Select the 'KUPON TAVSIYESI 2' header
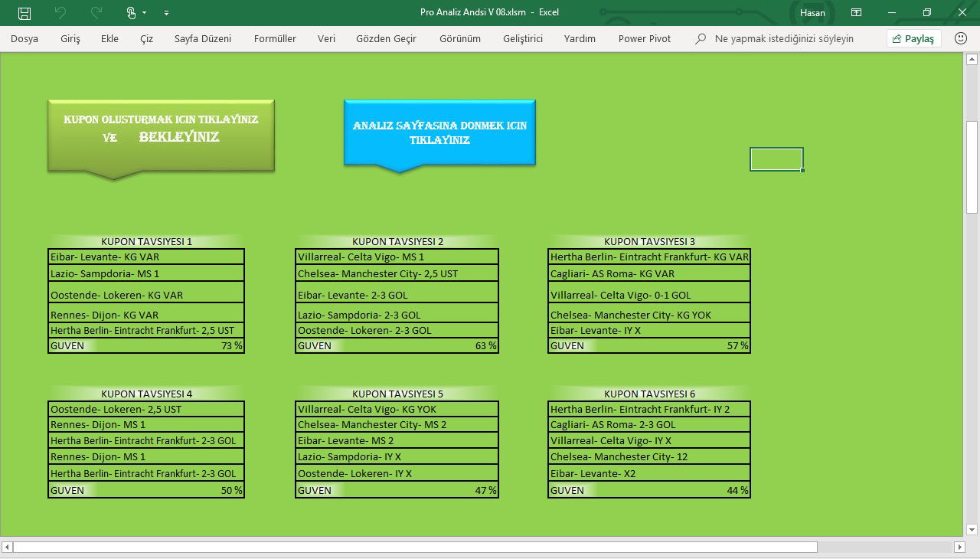This screenshot has width=980, height=559. 397,241
